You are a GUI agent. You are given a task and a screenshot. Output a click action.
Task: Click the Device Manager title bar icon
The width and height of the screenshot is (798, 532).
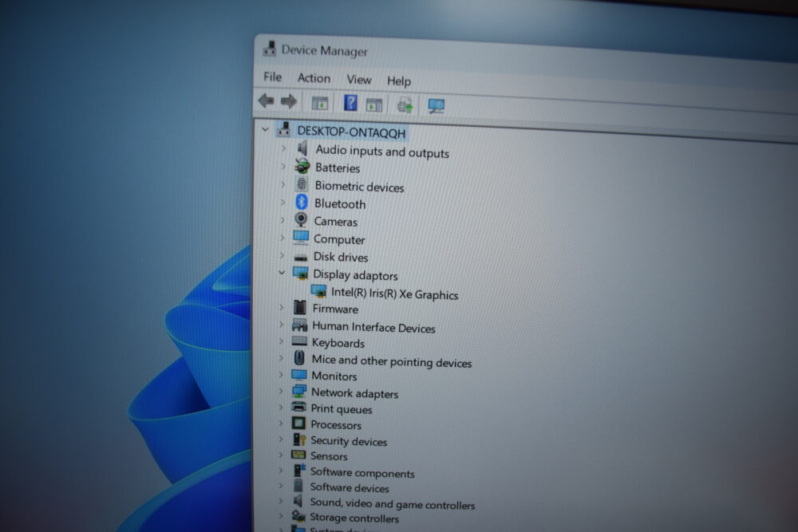(269, 49)
